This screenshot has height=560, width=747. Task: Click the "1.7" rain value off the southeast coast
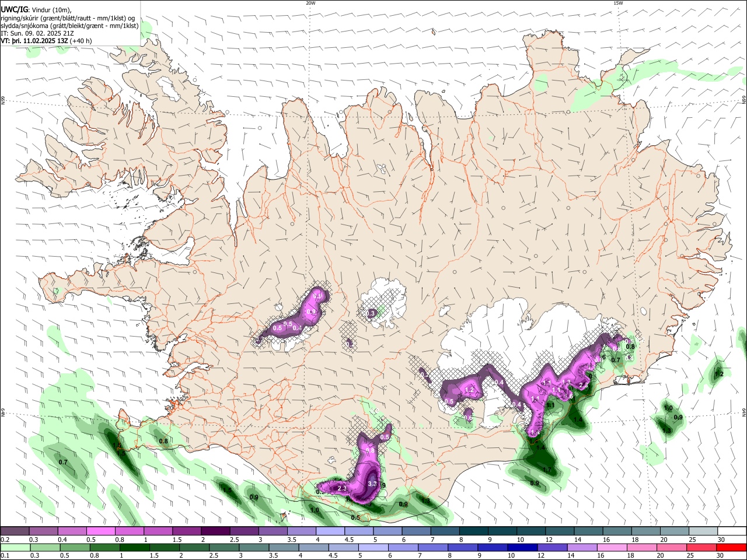click(x=547, y=470)
